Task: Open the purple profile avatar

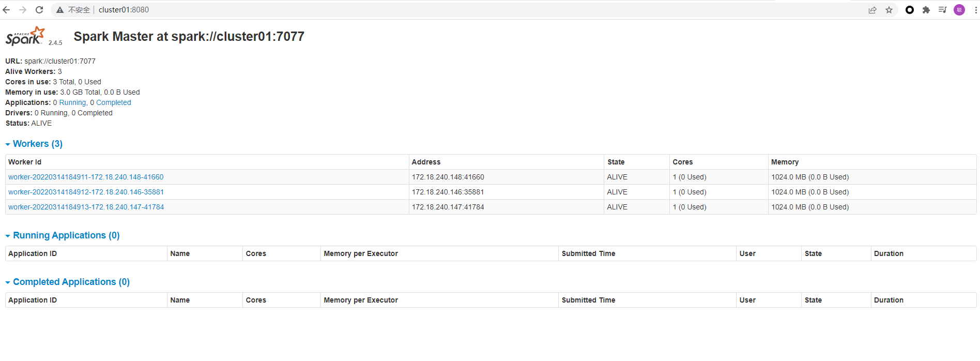Action: [959, 10]
